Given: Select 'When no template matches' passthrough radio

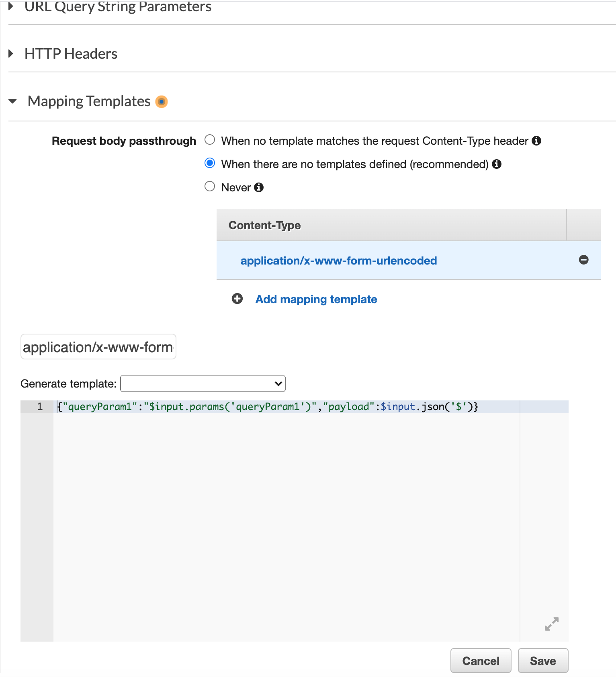Looking at the screenshot, I should [210, 140].
